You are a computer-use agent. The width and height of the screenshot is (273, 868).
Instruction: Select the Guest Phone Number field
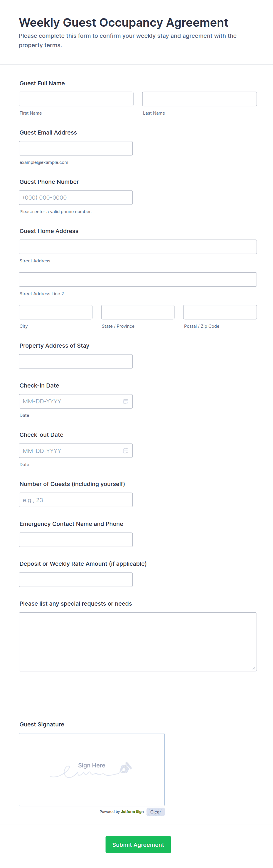pyautogui.click(x=76, y=198)
